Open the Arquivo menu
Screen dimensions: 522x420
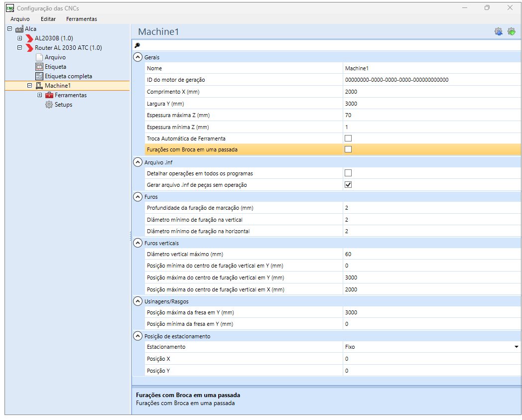20,19
